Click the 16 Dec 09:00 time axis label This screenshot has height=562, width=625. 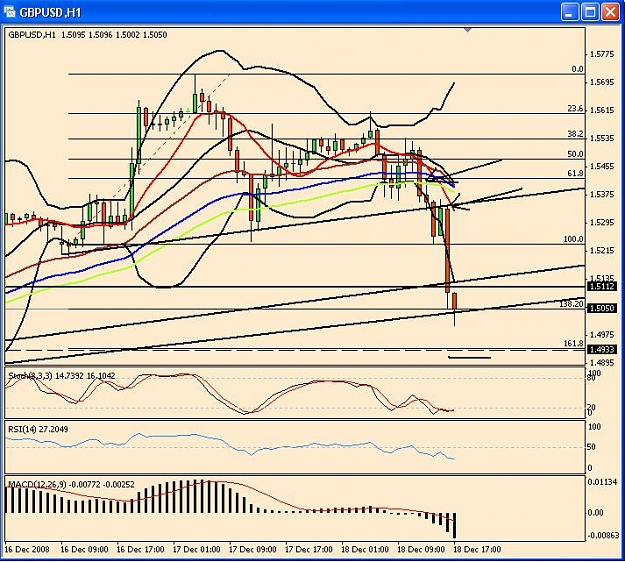84,549
